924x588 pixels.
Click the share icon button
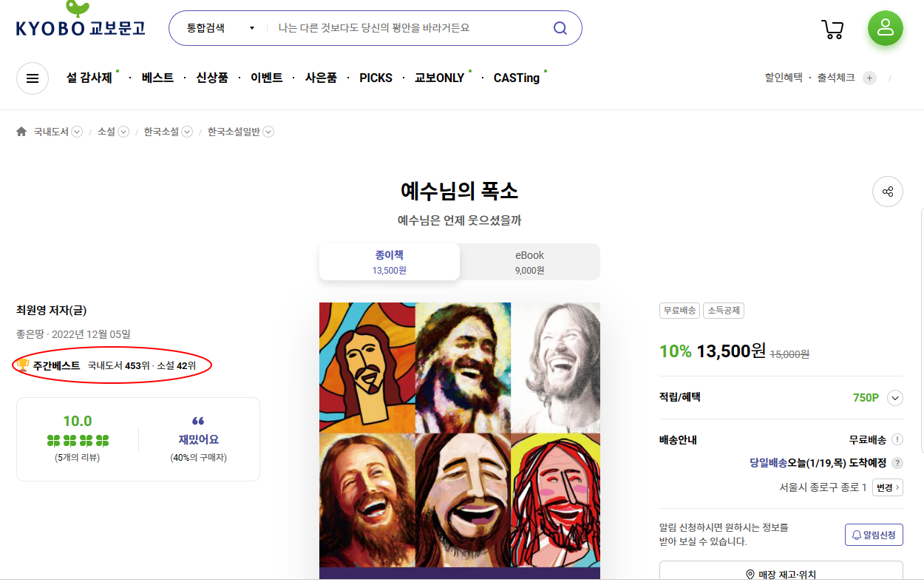[888, 192]
